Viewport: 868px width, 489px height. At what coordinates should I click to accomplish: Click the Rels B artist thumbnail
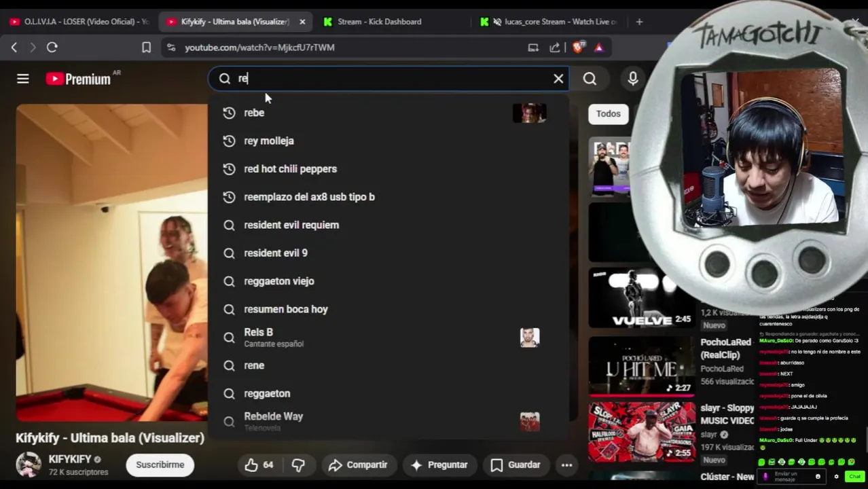pyautogui.click(x=530, y=338)
